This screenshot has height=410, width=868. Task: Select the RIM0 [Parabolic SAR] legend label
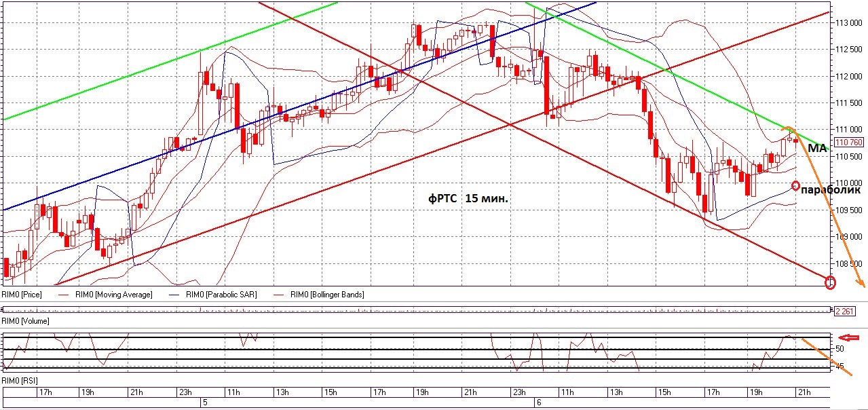pyautogui.click(x=221, y=295)
